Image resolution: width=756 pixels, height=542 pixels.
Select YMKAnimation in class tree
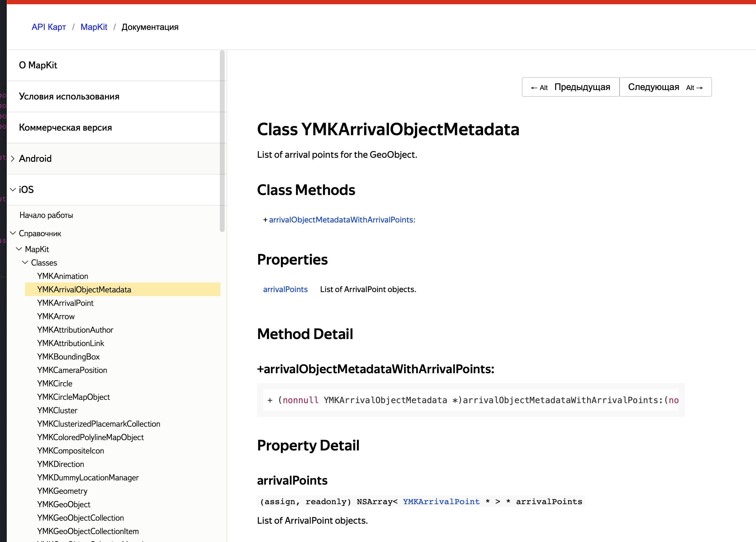click(63, 276)
